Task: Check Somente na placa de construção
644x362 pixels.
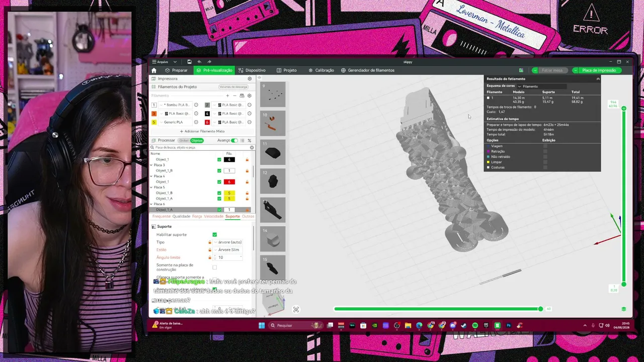Action: (x=215, y=267)
